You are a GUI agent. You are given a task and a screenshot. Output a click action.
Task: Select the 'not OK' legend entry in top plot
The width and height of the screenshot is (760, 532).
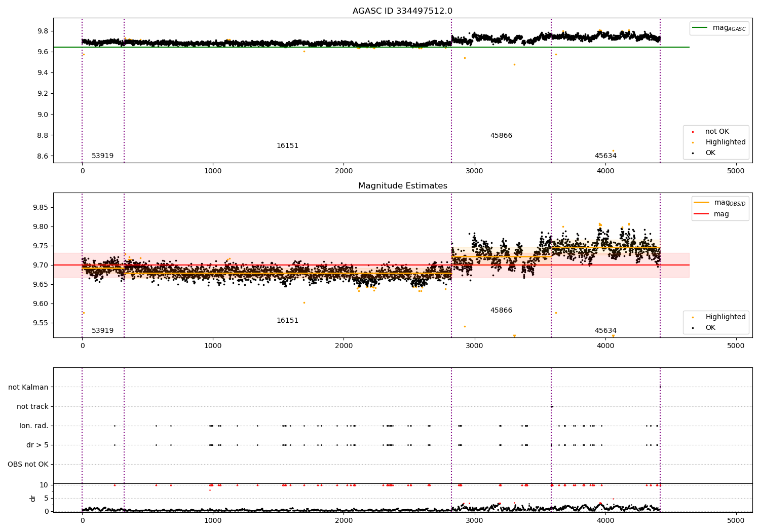pos(716,132)
